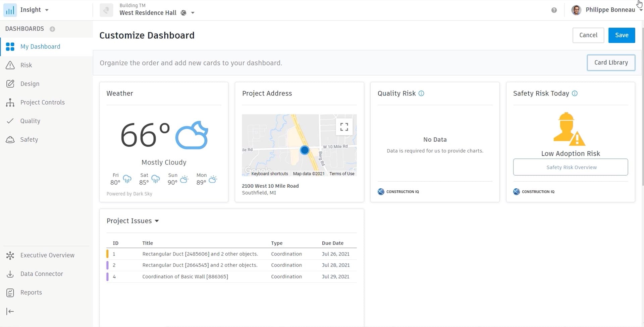The image size is (644, 327).
Task: Open the Insight product dropdown arrow
Action: click(47, 10)
